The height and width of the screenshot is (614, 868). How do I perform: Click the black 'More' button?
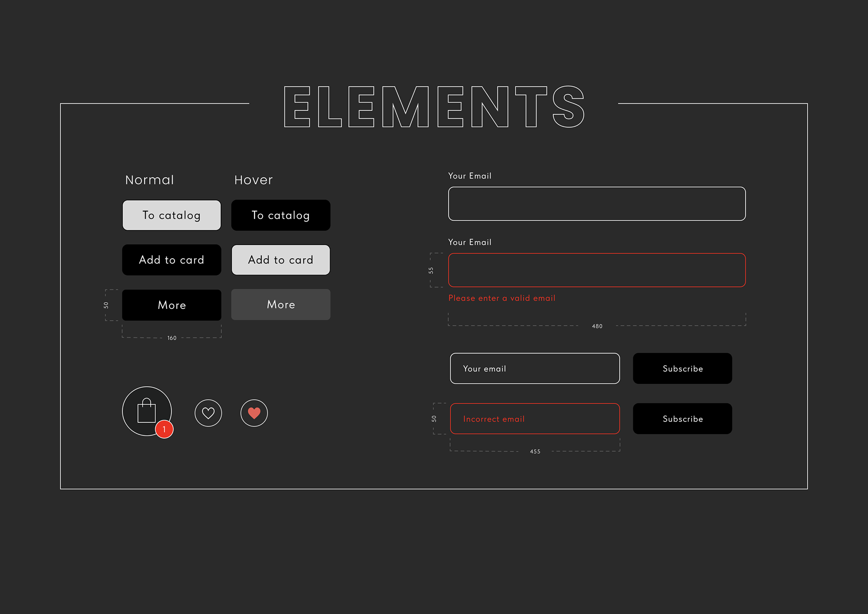pyautogui.click(x=172, y=305)
